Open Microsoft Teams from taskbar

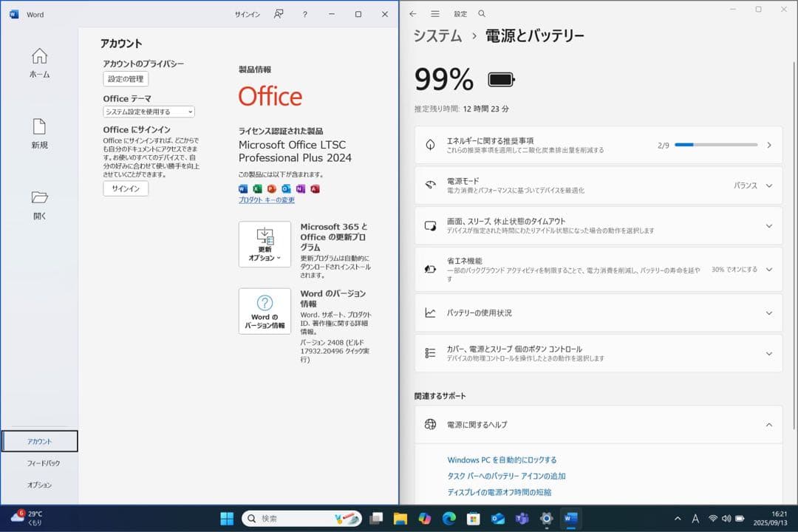point(522,518)
